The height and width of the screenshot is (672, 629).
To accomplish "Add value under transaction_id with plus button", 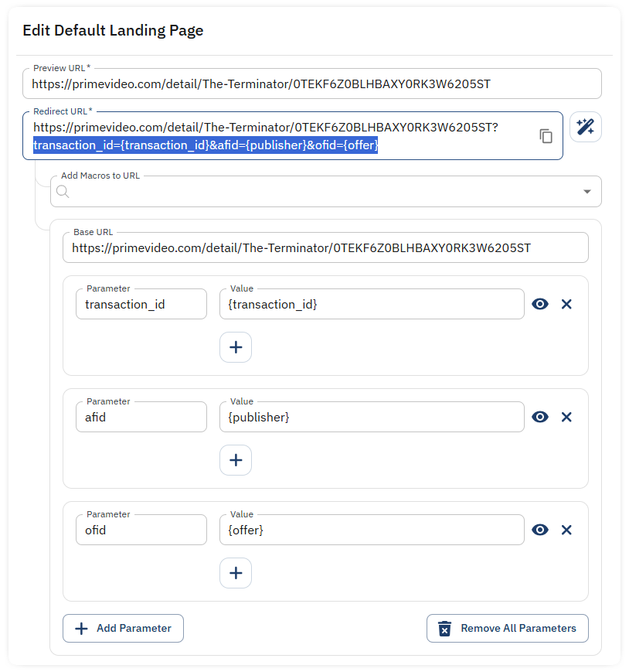I will pos(236,347).
